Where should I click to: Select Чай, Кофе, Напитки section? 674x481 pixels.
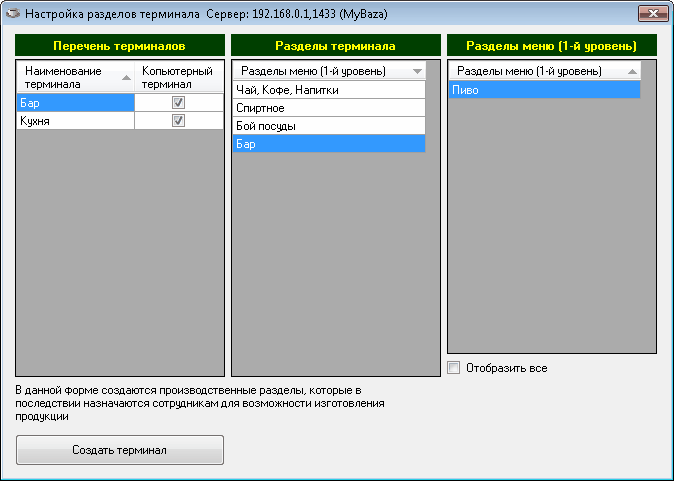pyautogui.click(x=328, y=90)
